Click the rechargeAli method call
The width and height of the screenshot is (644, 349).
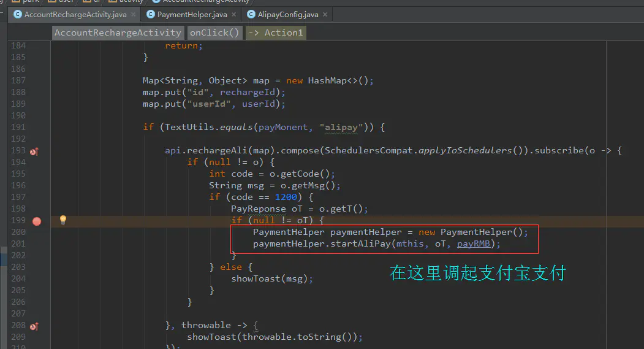[x=217, y=150]
